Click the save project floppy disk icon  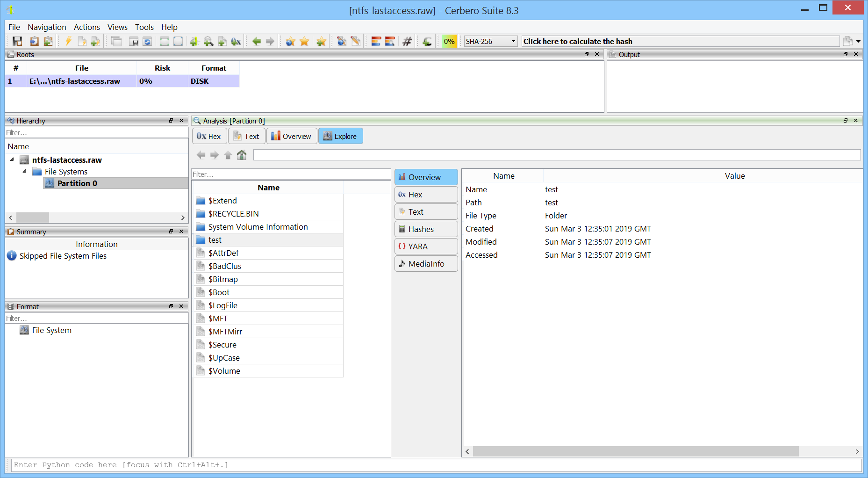tap(17, 41)
